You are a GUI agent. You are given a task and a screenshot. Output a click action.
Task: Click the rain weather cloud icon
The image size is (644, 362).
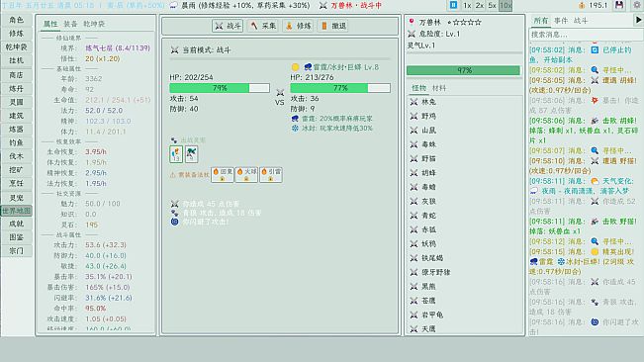tap(173, 5)
